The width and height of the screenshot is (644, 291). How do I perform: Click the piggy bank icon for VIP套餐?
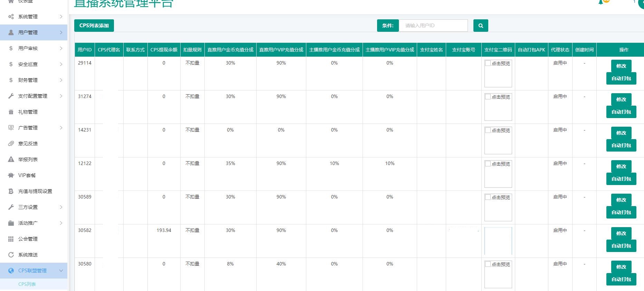pos(11,175)
